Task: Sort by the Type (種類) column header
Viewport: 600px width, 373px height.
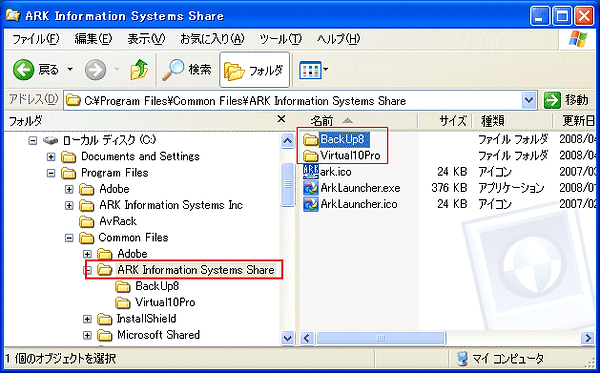Action: [512, 121]
